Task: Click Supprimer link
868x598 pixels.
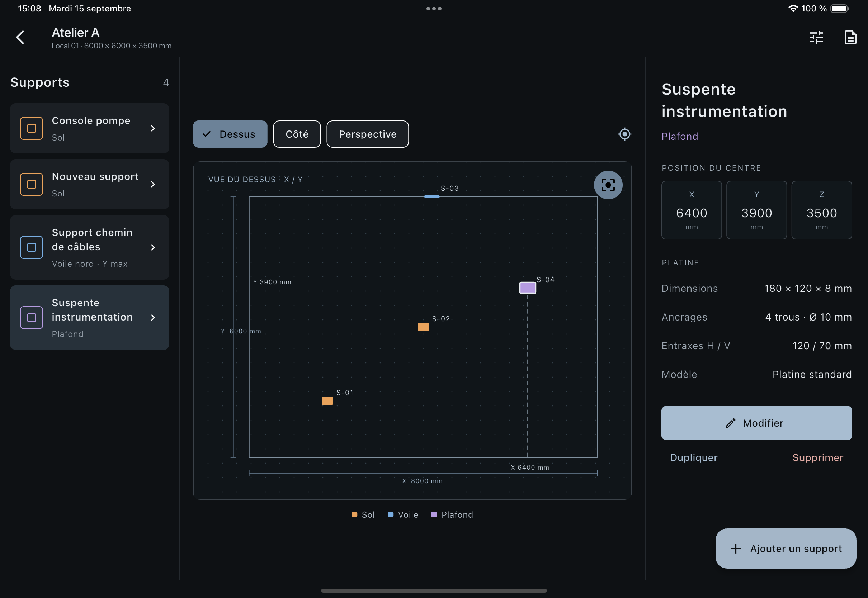Action: [x=817, y=457]
